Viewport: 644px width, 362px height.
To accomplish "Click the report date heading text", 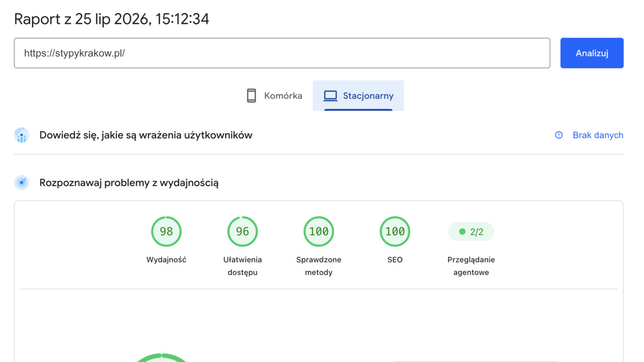I will pos(112,19).
